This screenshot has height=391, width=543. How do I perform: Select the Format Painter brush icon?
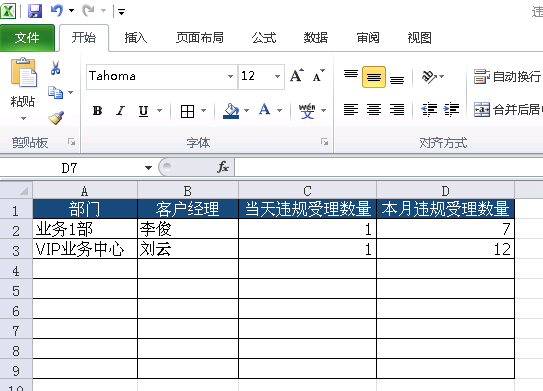56,118
